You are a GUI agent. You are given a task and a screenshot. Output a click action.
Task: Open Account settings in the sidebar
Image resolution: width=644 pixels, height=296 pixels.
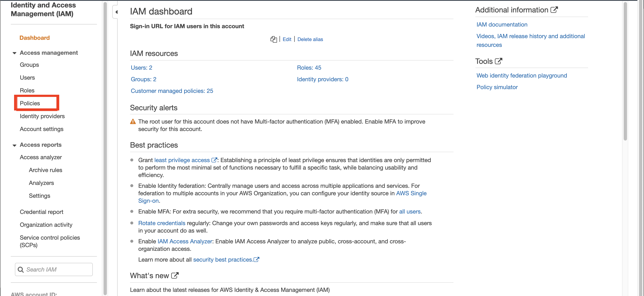[41, 129]
